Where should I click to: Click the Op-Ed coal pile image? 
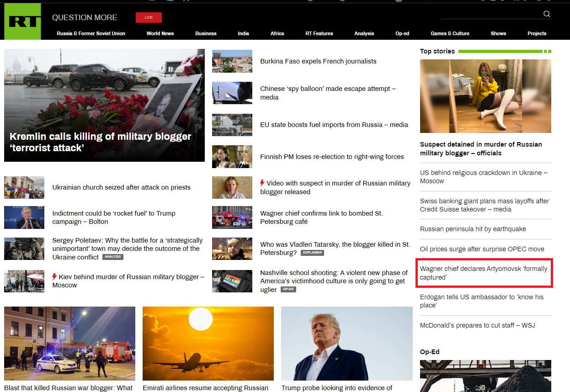(x=485, y=376)
